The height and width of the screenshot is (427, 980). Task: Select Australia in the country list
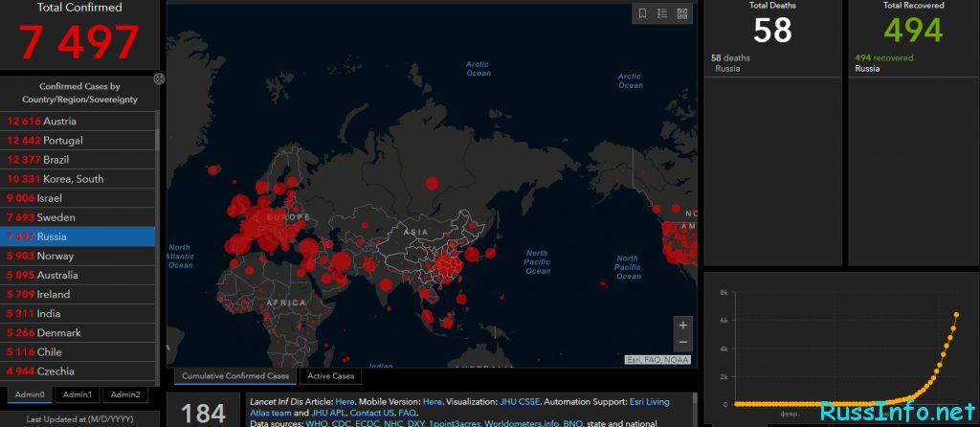[78, 275]
